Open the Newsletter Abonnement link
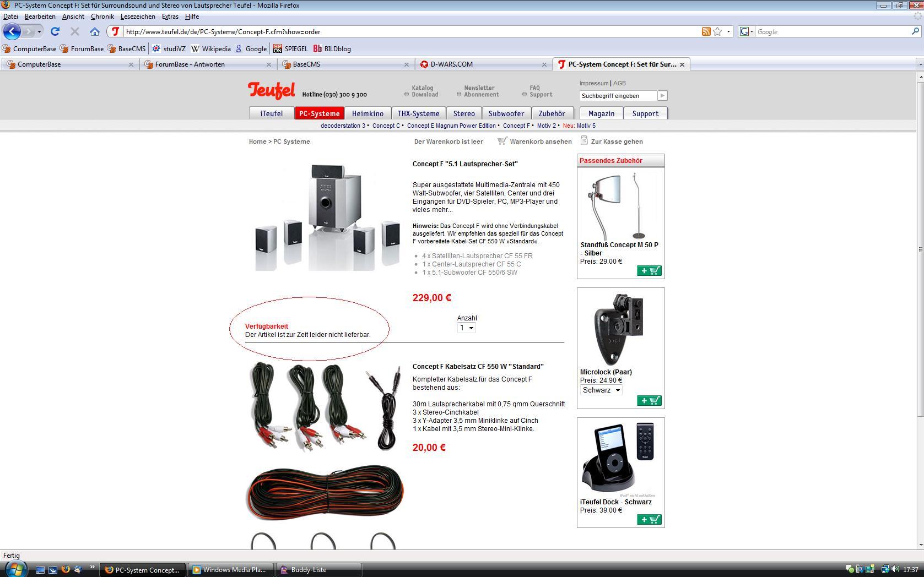 coord(479,91)
